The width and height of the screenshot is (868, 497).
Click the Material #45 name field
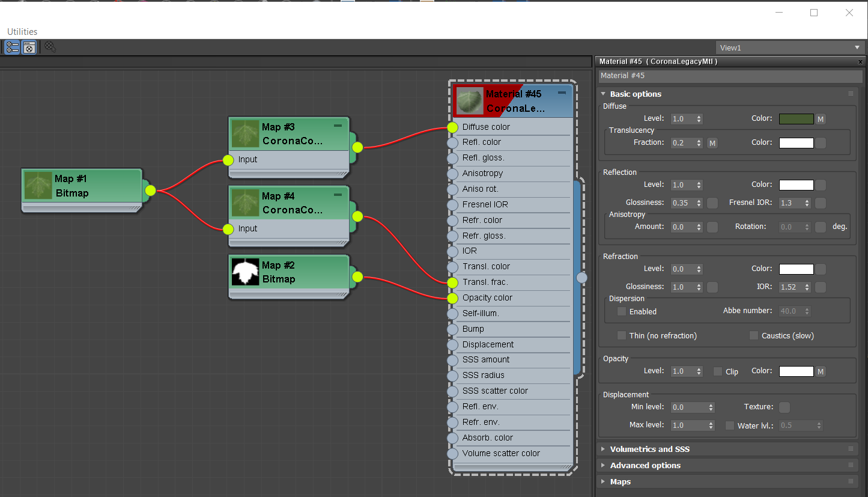[730, 76]
